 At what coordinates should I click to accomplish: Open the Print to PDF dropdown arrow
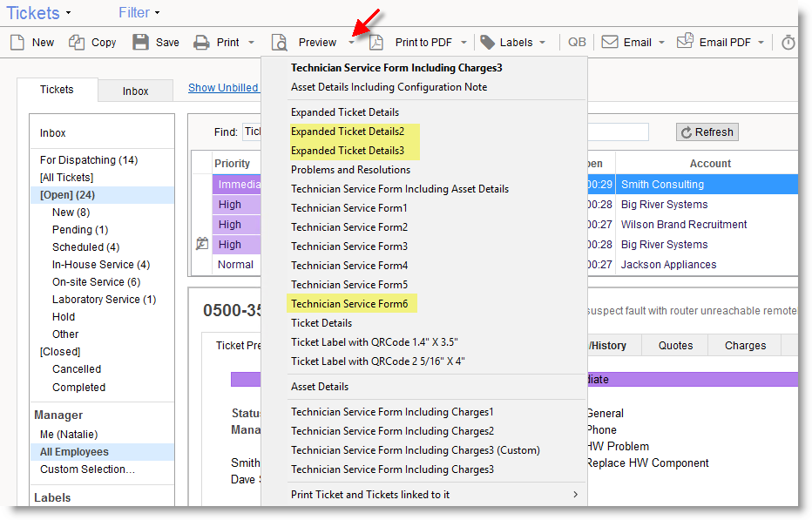tap(464, 43)
